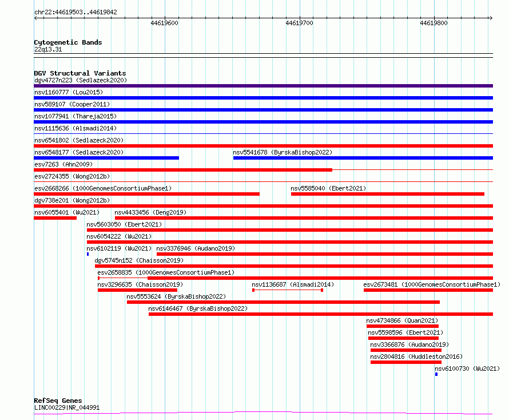Open the nsv589107 (Cooper2011) variant entry

(x=72, y=104)
